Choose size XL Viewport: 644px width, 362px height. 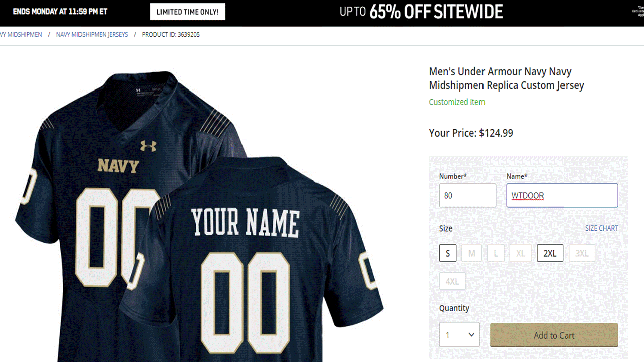click(520, 253)
